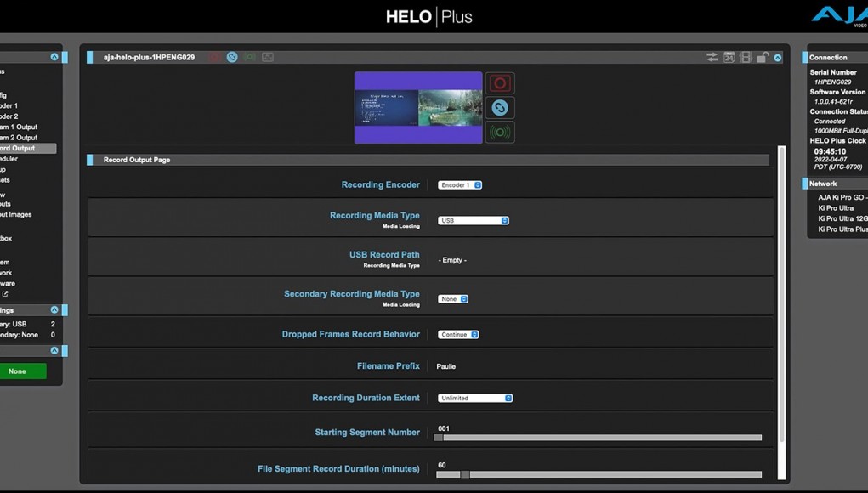Open Layout Images in sidebar
Viewport: 868px width, 493px height.
[x=16, y=215]
